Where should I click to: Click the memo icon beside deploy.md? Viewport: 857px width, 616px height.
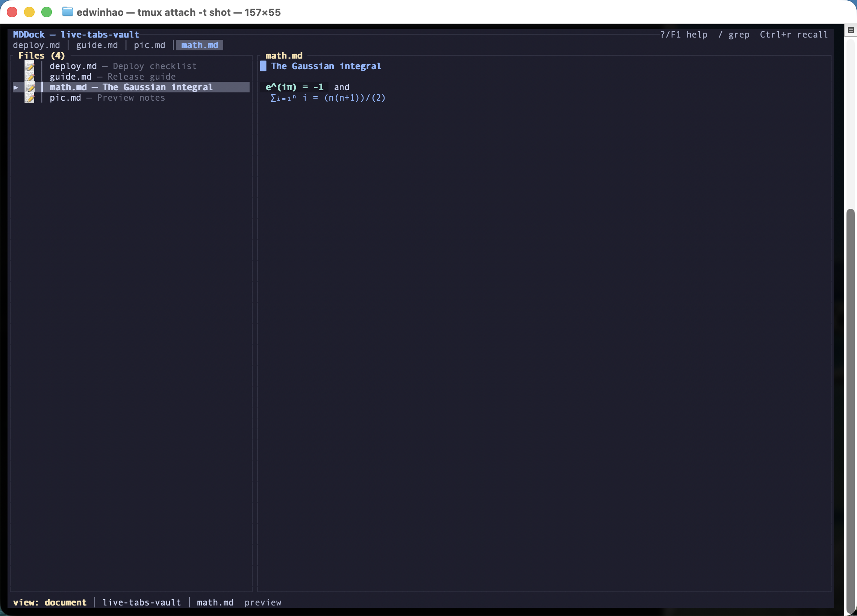(29, 66)
